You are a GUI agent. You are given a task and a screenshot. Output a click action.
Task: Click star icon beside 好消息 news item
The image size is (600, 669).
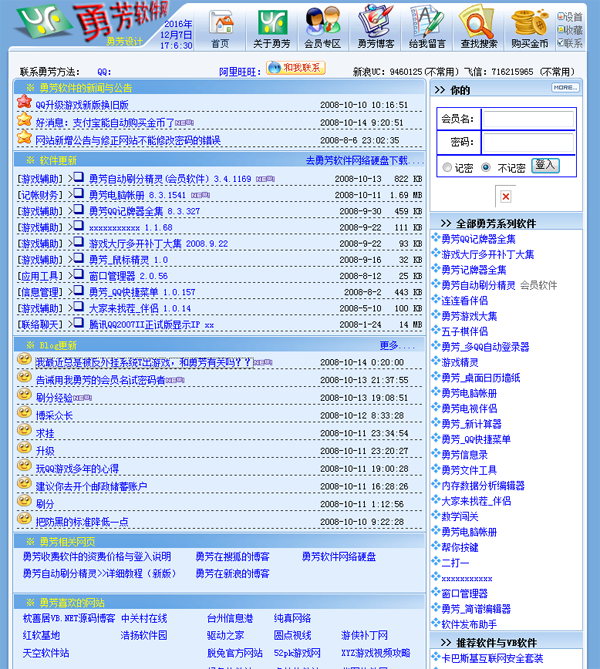click(24, 119)
